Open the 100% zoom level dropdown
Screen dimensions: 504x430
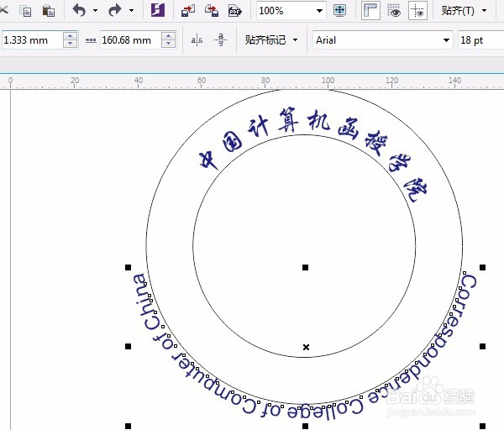(x=319, y=11)
